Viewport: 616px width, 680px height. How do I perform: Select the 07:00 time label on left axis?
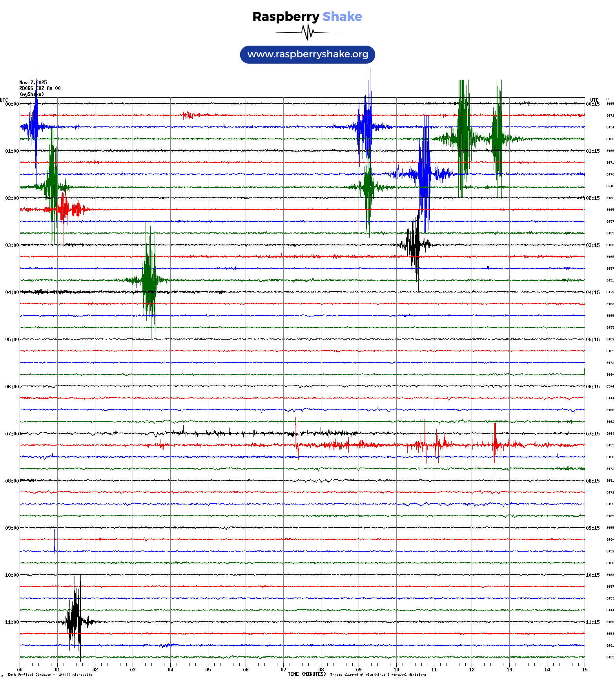[12, 434]
